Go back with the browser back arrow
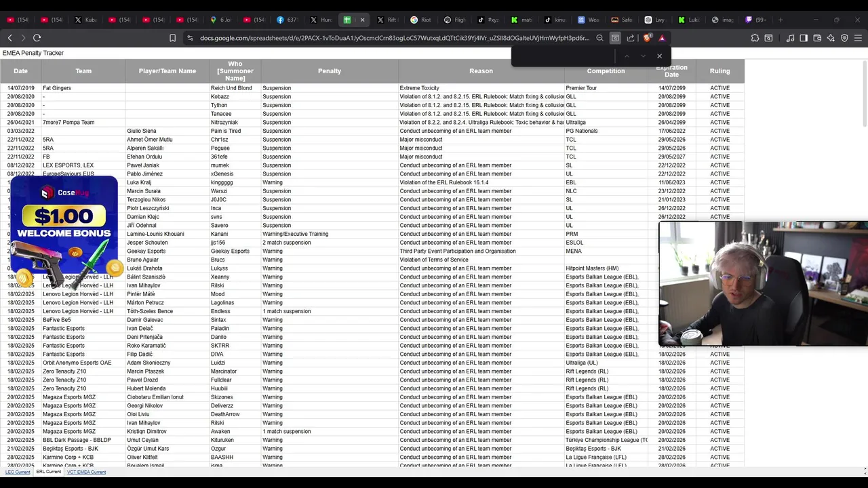Viewport: 868px width, 488px height. click(x=9, y=38)
